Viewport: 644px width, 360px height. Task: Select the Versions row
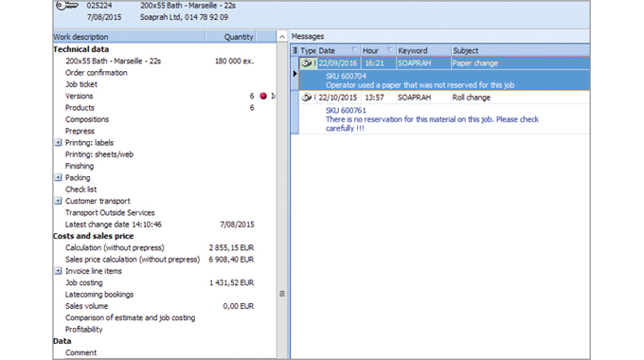79,96
